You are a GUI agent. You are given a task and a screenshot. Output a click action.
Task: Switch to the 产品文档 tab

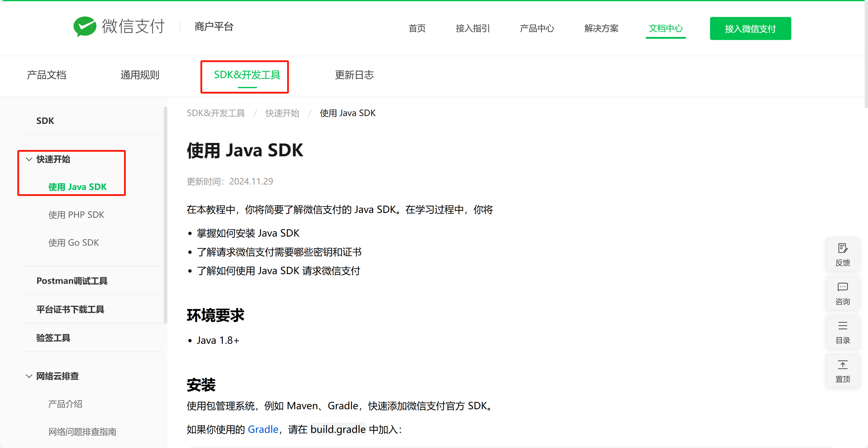(46, 75)
